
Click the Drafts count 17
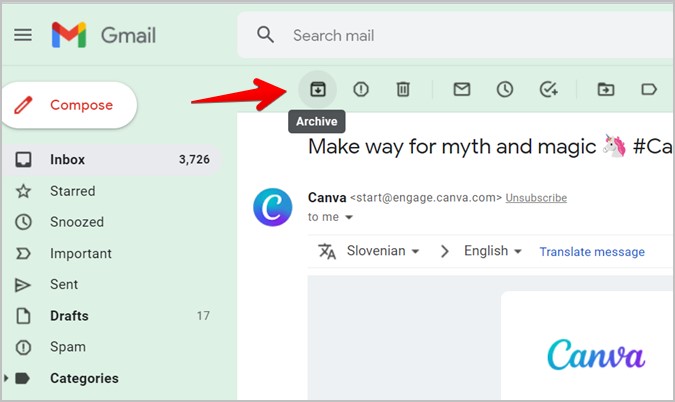point(203,316)
